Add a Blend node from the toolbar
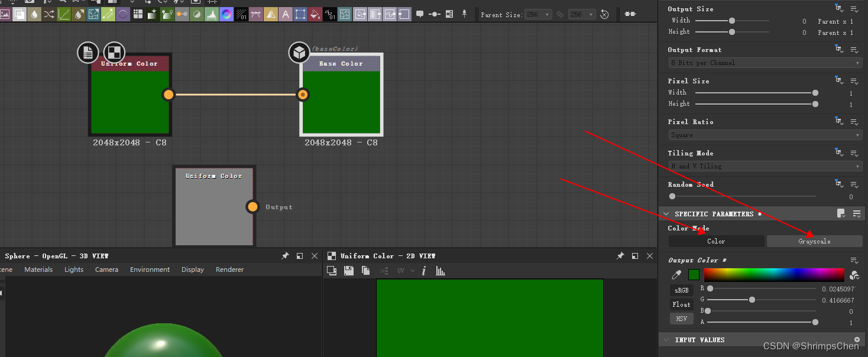This screenshot has width=868, height=357. [x=20, y=14]
